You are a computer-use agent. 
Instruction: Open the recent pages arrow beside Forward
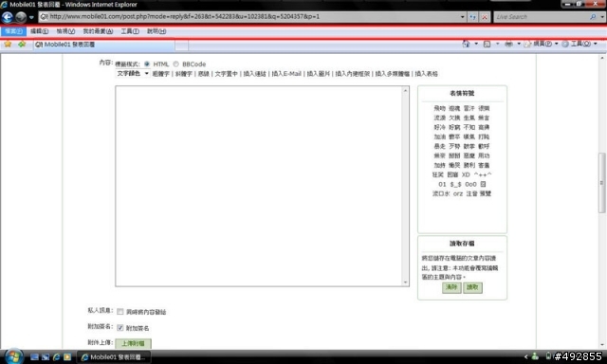[31, 17]
